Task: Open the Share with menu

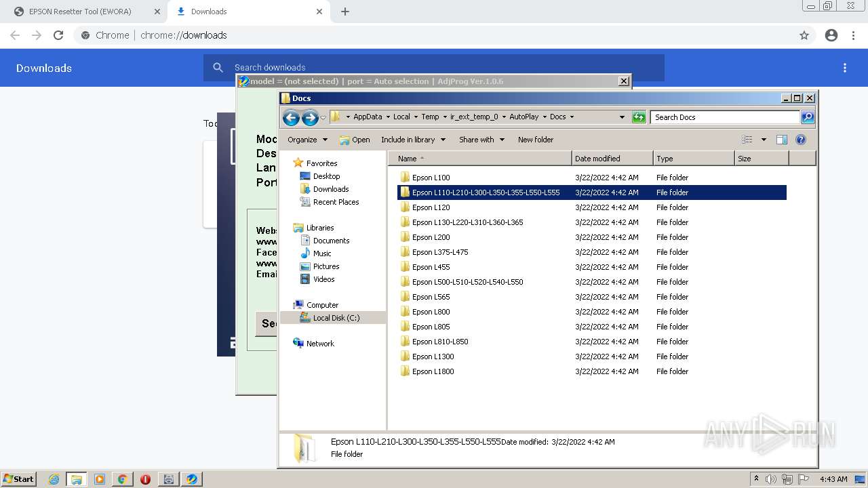Action: pyautogui.click(x=481, y=140)
